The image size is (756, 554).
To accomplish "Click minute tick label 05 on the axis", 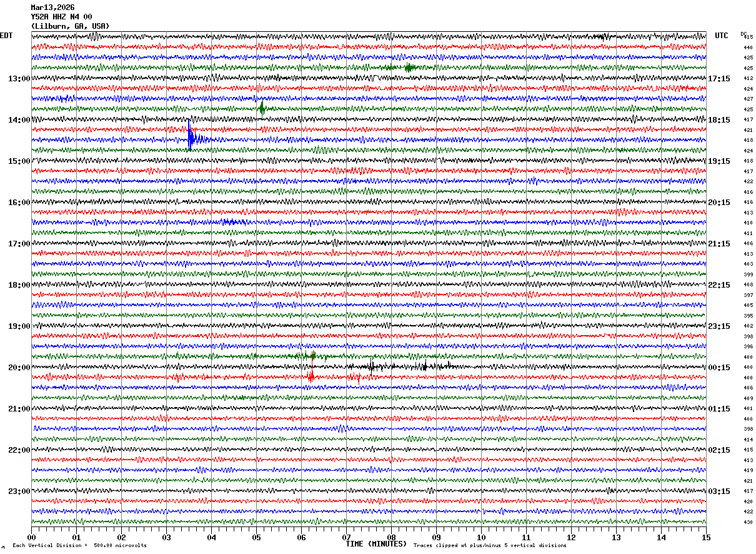I will (256, 537).
